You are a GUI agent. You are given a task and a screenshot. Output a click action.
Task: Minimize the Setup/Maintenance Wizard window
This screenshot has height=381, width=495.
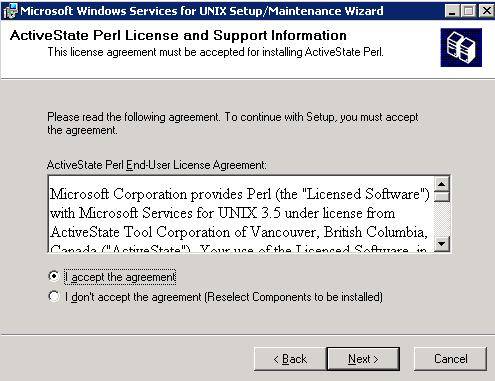click(452, 11)
